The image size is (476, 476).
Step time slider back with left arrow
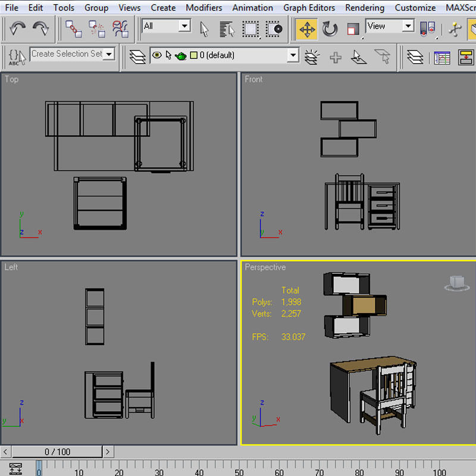(x=5, y=452)
